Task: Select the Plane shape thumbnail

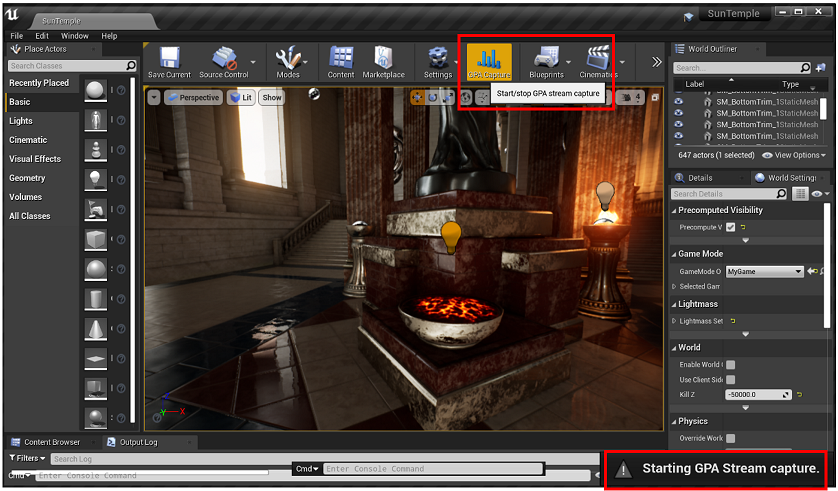Action: pyautogui.click(x=96, y=359)
